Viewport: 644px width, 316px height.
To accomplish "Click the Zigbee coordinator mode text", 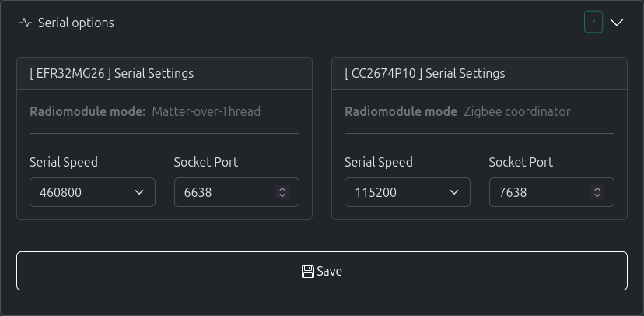I will coord(517,111).
